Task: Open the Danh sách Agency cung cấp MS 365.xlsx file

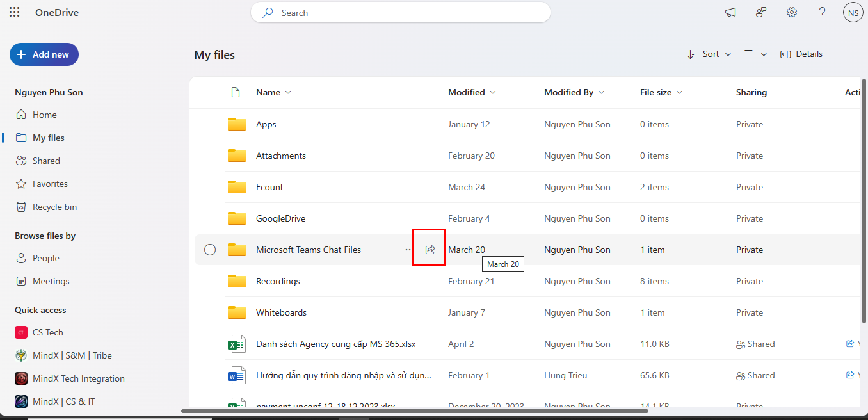Action: (335, 344)
